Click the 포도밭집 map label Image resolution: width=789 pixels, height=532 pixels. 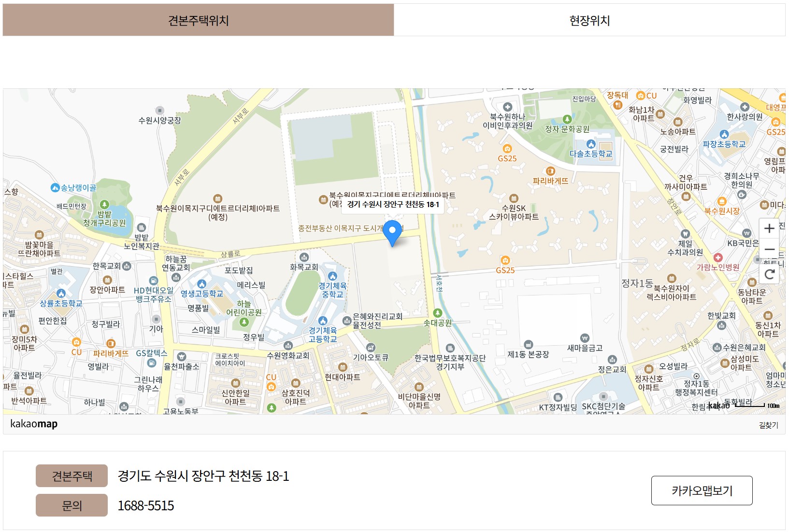click(239, 270)
